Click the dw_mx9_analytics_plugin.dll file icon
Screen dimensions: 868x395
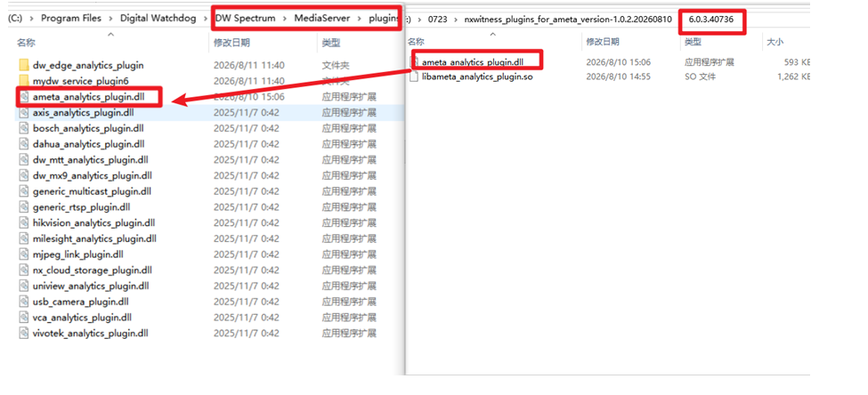point(23,176)
